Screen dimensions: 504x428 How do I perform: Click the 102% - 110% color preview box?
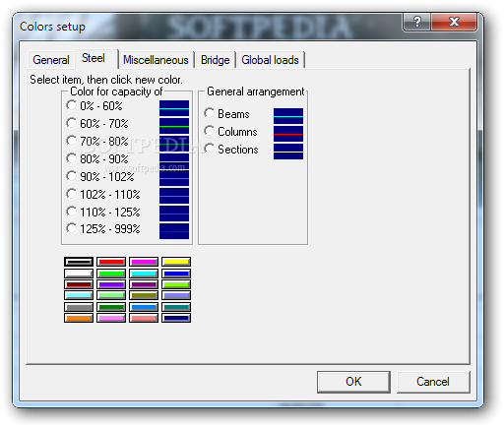click(174, 196)
